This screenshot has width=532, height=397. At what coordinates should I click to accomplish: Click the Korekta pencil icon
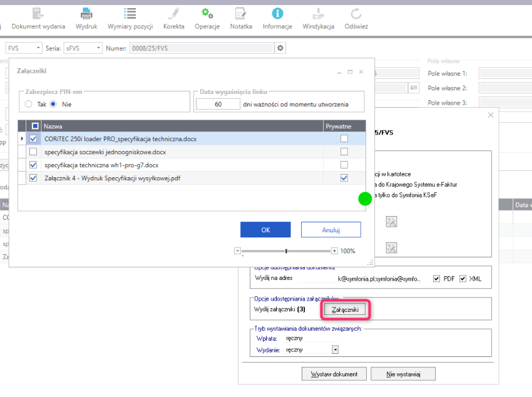coord(173,13)
